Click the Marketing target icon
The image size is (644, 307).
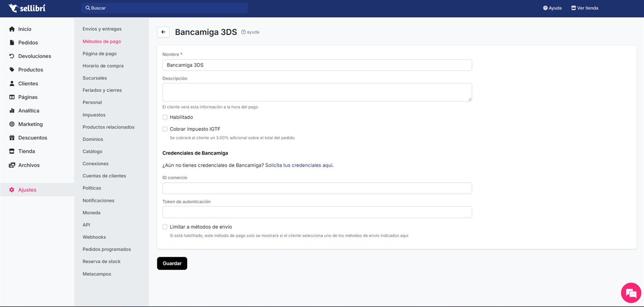12,124
